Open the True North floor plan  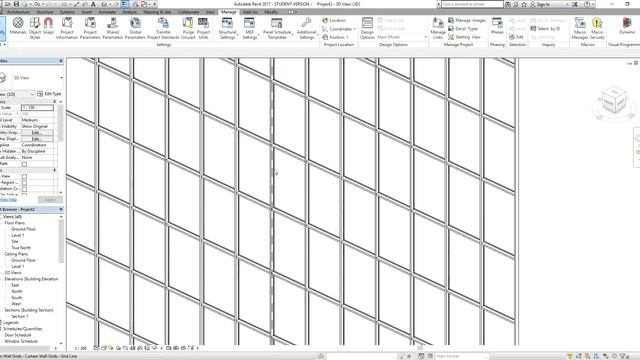click(x=21, y=248)
